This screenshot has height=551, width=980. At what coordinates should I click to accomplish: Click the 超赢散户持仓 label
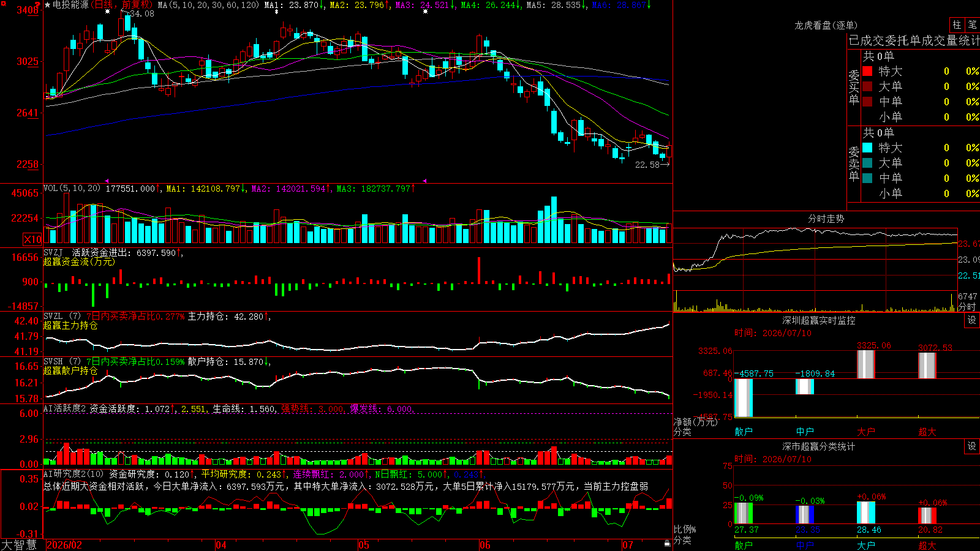[x=70, y=370]
